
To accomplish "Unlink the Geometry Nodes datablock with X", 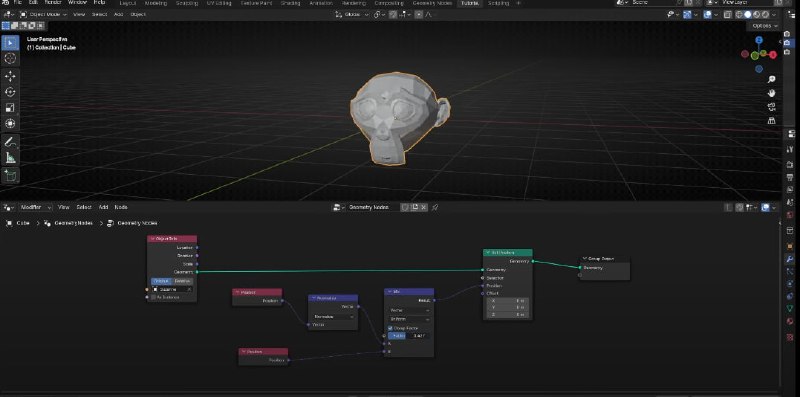I will tap(423, 207).
